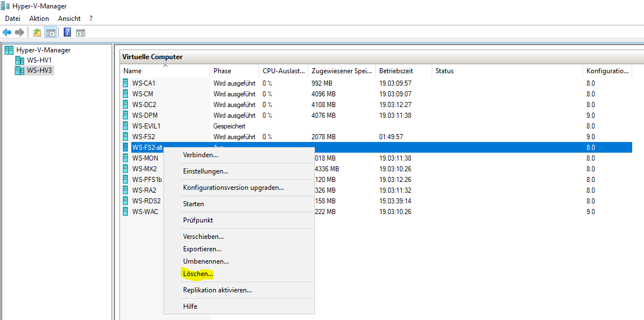Click the VM icon beside WS-CA1
The image size is (644, 320).
[125, 83]
